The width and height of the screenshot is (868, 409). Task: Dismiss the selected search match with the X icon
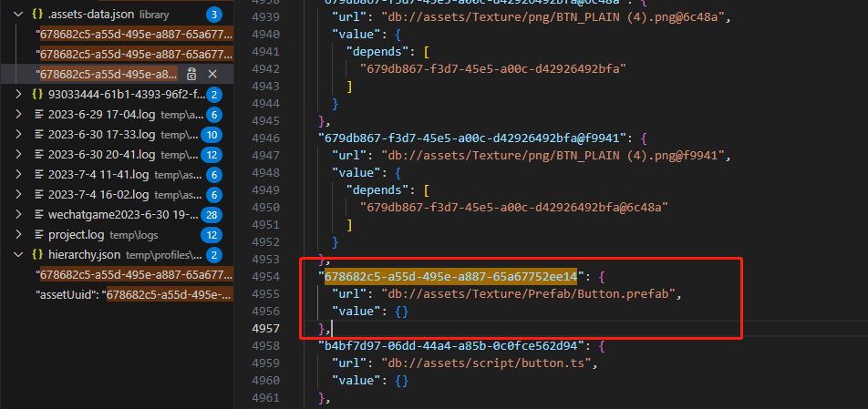(212, 74)
